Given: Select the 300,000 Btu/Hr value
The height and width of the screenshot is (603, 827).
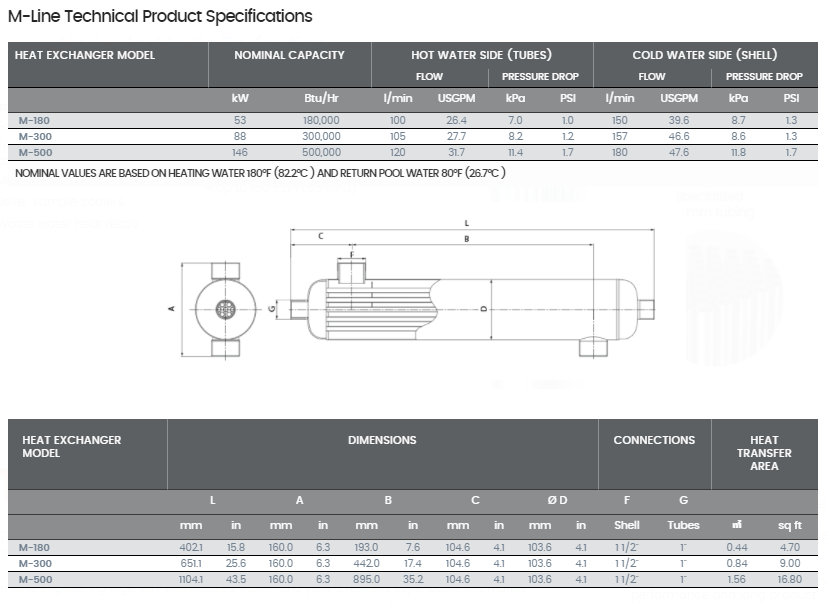Looking at the screenshot, I should coord(321,137).
